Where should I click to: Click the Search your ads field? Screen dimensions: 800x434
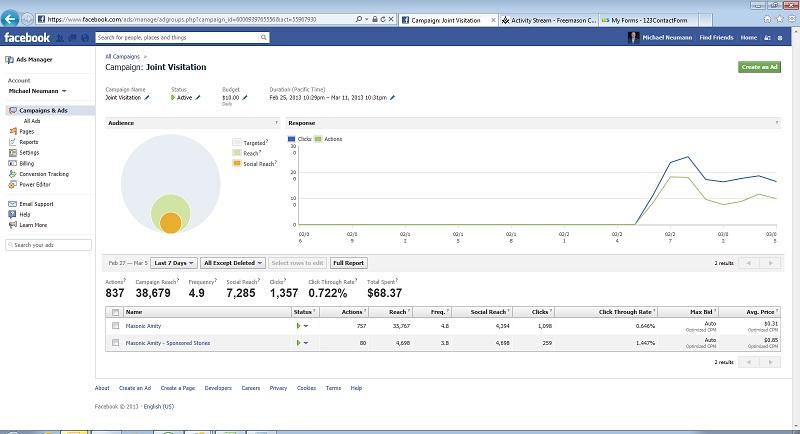pyautogui.click(x=48, y=245)
